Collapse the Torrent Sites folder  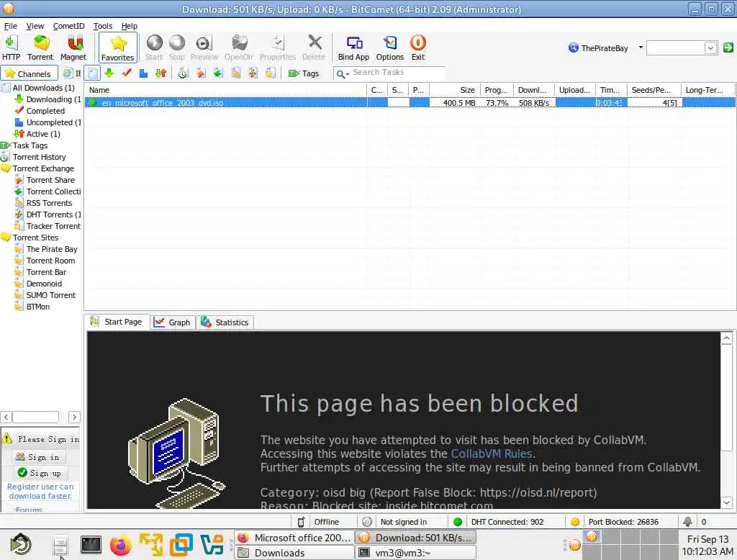coord(6,238)
